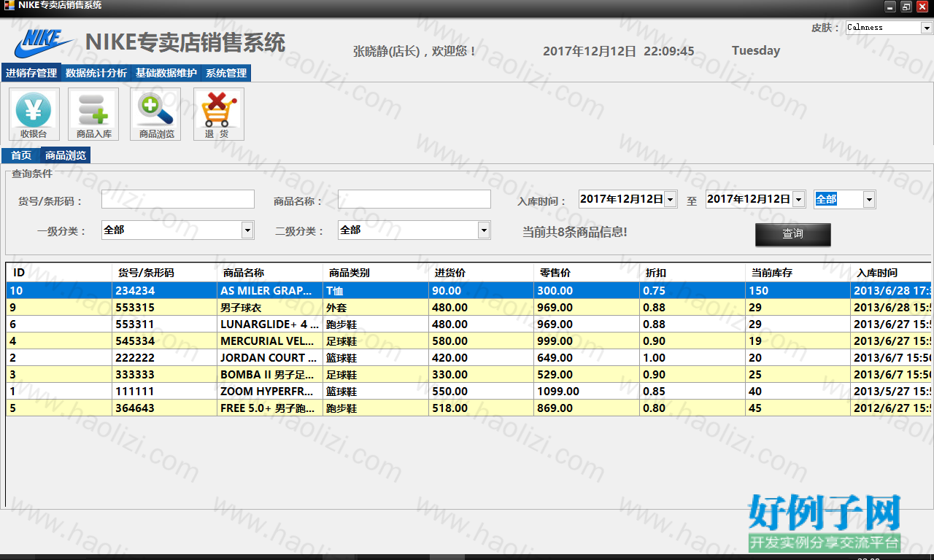934x560 pixels.
Task: Sort by the 进货价 column header
Action: [481, 273]
